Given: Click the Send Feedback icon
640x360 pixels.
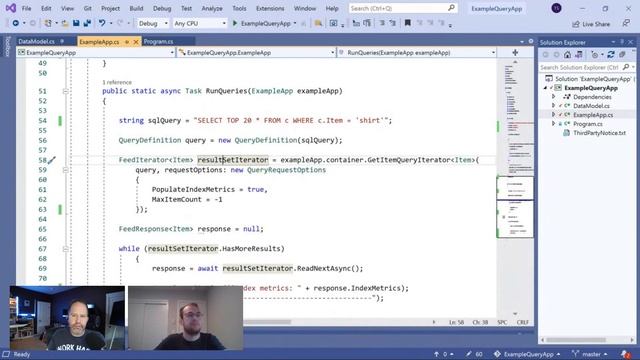Looking at the screenshot, I should click(626, 24).
